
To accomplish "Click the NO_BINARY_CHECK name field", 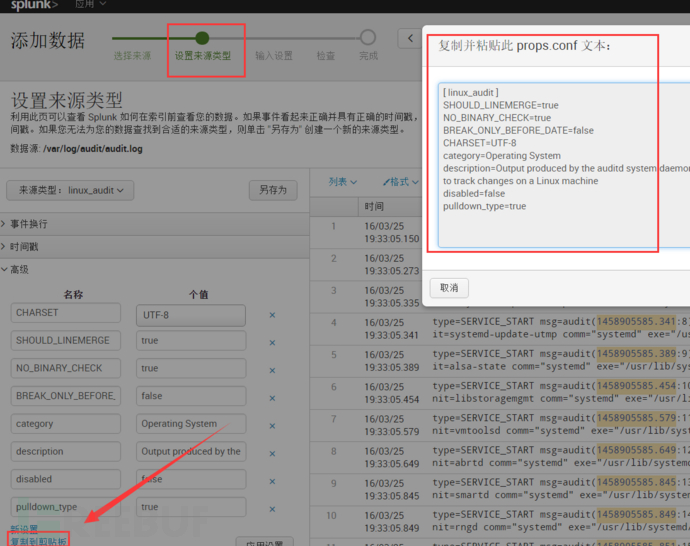I will [x=66, y=368].
